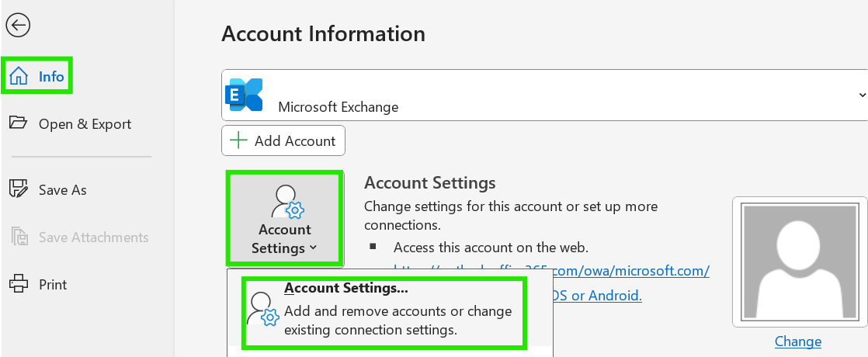Click the Microsoft Exchange account label

coord(339,107)
